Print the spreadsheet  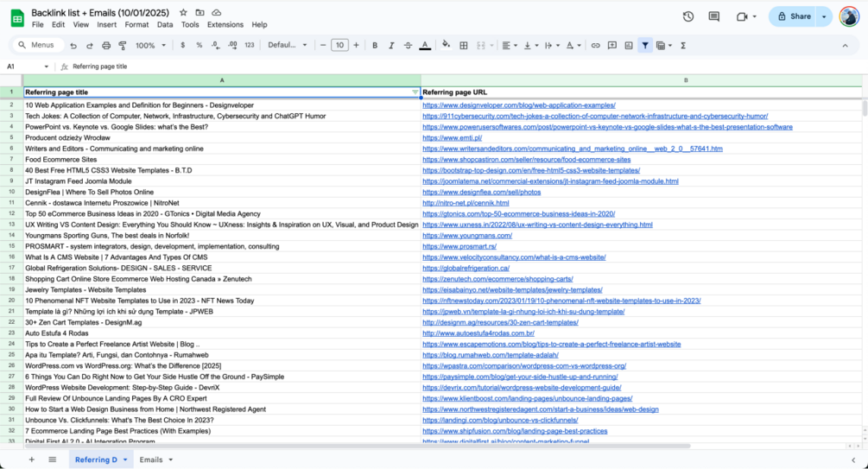point(106,46)
